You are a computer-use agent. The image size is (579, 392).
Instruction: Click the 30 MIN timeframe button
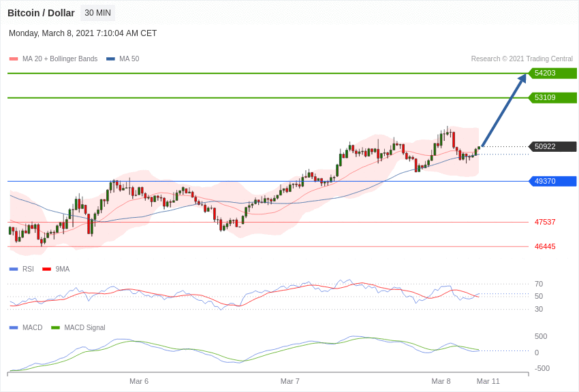[x=97, y=13]
